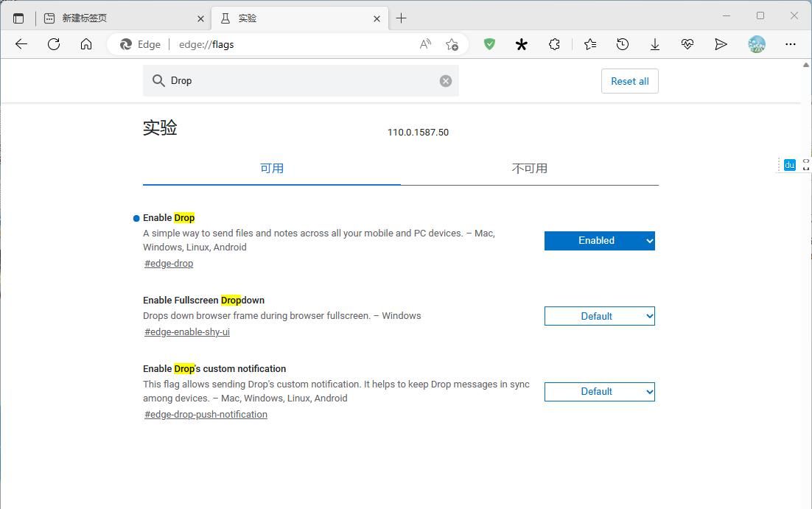Open the Extensions menu icon
This screenshot has height=509, width=812.
pos(554,44)
